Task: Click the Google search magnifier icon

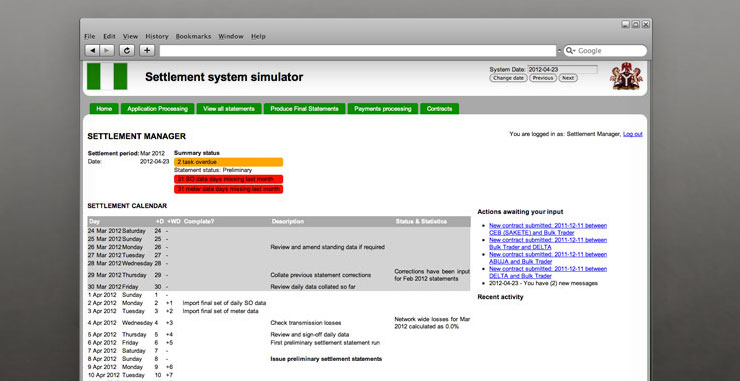Action: (x=570, y=51)
